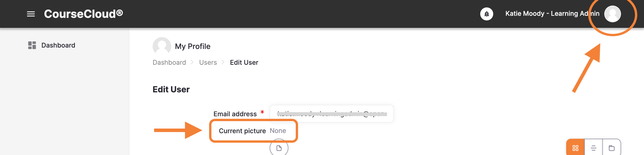Click into the Email address field
The width and height of the screenshot is (644, 155).
(x=332, y=114)
